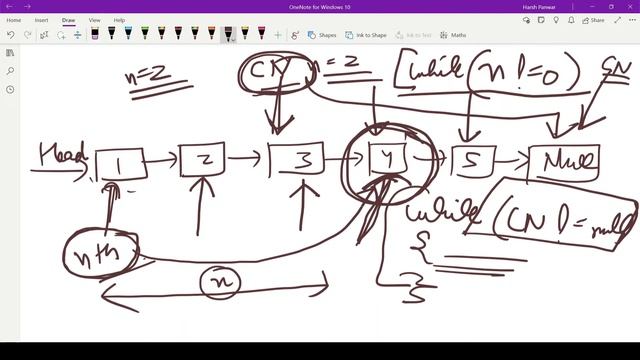Pick the blue-tipped pen
The width and height of the screenshot is (640, 360).
(128, 33)
